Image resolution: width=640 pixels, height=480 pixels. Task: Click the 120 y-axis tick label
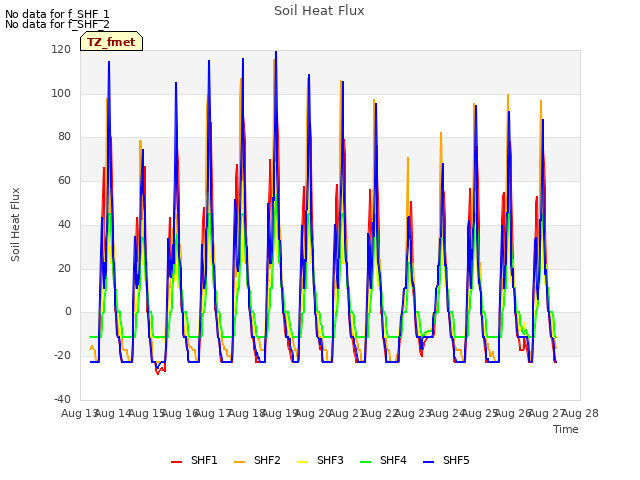pyautogui.click(x=61, y=50)
